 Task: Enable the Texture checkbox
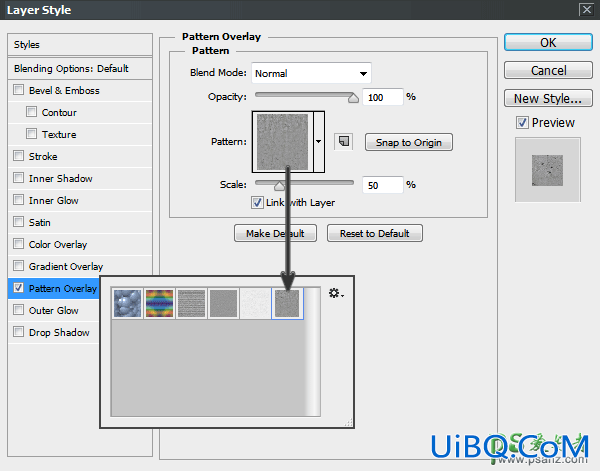[x=31, y=134]
